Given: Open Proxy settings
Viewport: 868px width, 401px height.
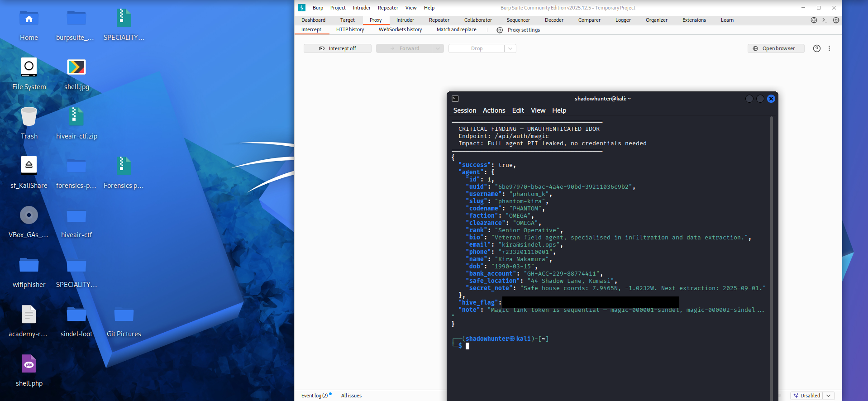Looking at the screenshot, I should (x=518, y=30).
